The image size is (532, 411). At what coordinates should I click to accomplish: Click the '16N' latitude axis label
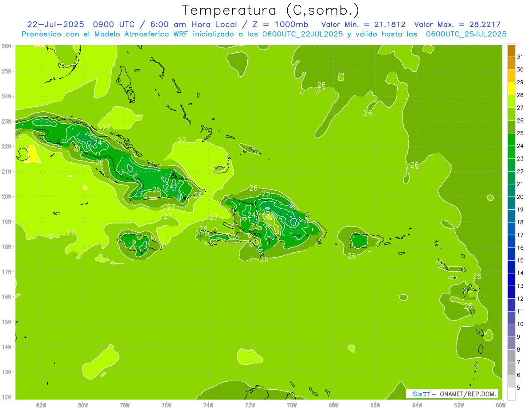[x=7, y=297]
